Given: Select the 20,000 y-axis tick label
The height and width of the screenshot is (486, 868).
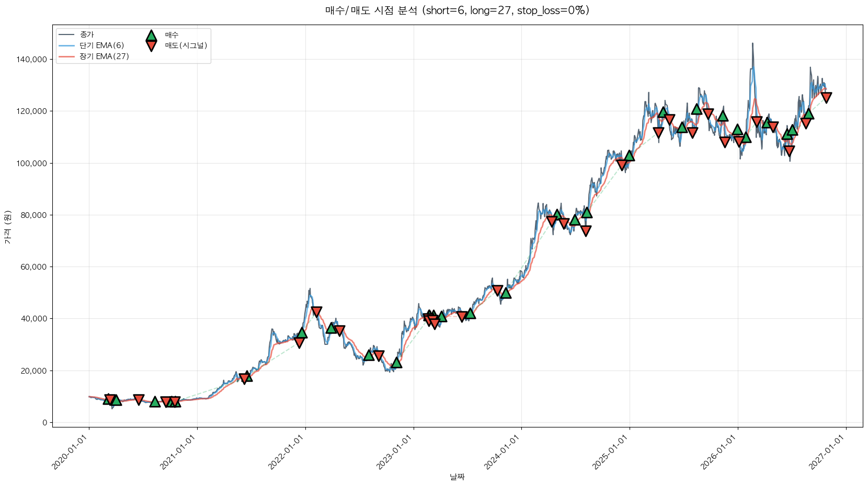Looking at the screenshot, I should tap(34, 371).
